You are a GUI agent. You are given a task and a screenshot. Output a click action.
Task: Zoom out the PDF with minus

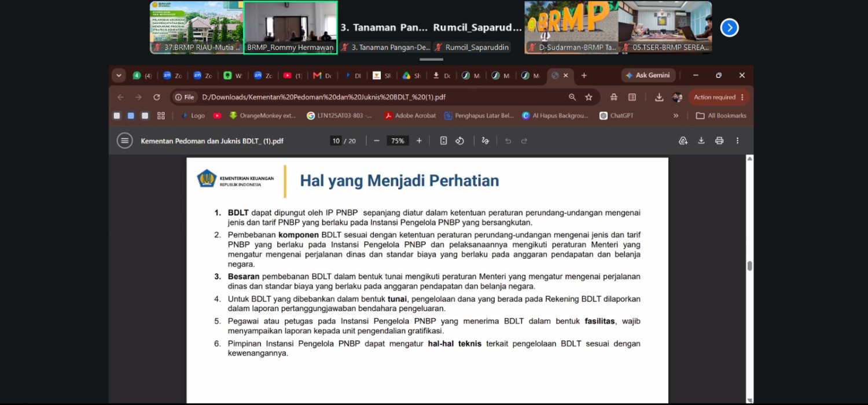pyautogui.click(x=377, y=141)
